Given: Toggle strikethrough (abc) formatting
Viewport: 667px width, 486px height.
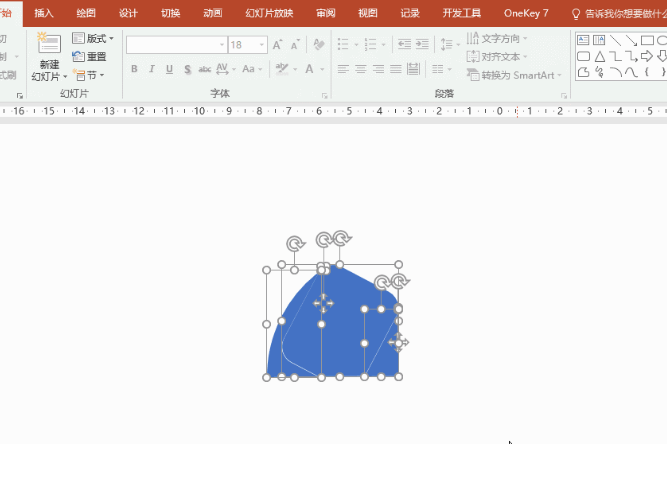Looking at the screenshot, I should pos(205,69).
